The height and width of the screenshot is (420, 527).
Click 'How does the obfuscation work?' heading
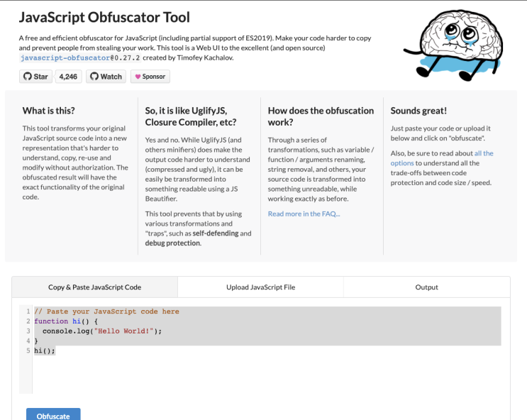[321, 116]
